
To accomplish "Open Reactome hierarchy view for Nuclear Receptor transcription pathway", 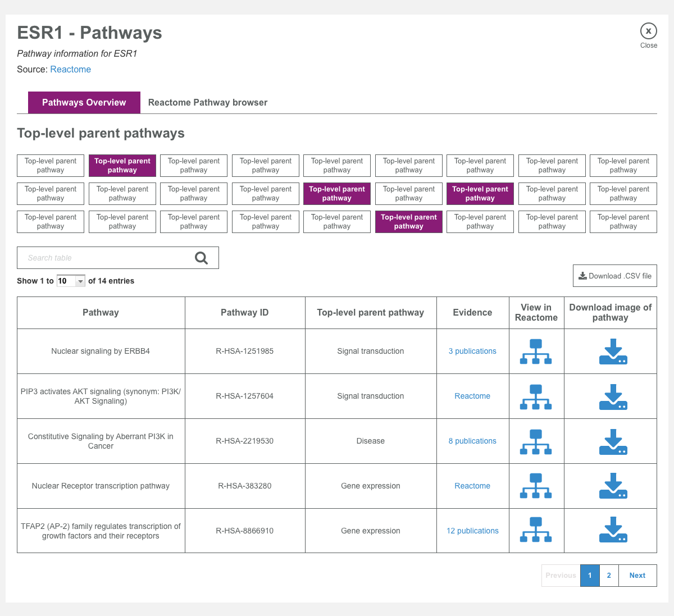I will (536, 486).
